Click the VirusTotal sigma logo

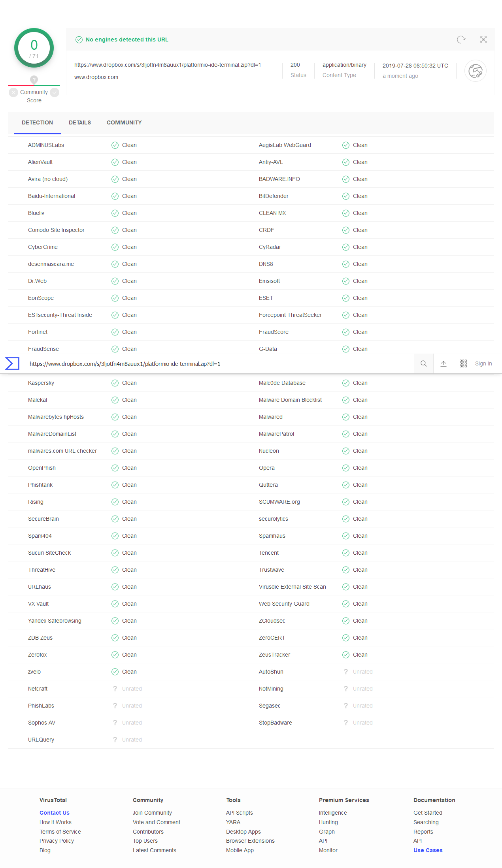coord(12,363)
